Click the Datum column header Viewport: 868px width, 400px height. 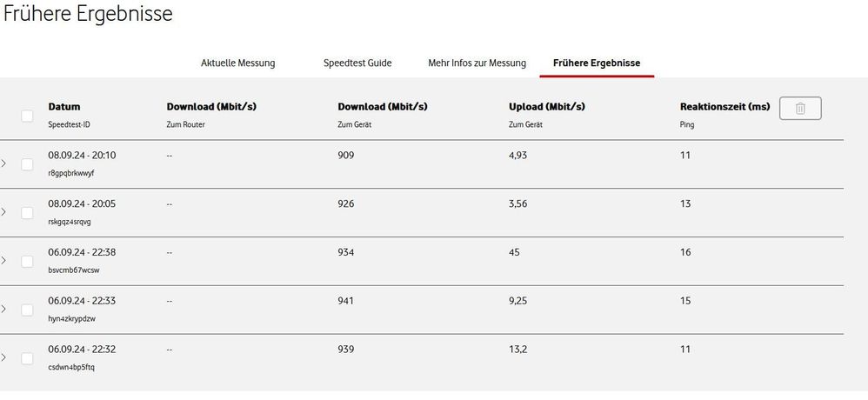64,107
